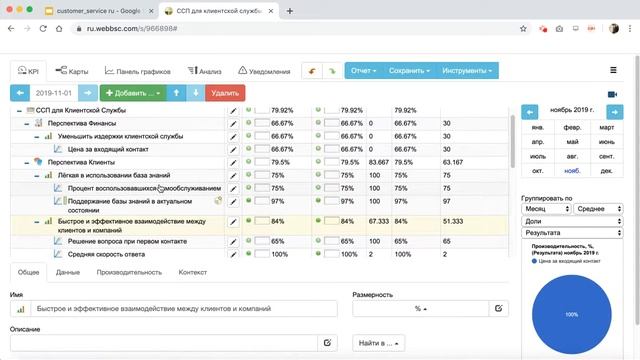
Task: Click the blue pie chart
Action: (571, 314)
